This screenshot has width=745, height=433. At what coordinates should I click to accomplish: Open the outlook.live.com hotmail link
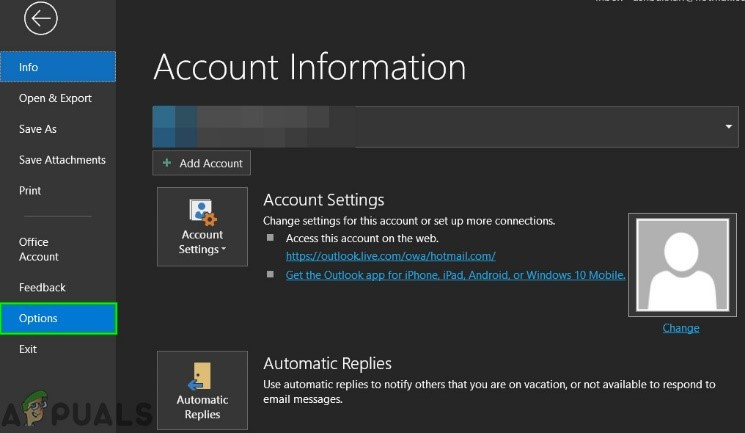point(390,256)
